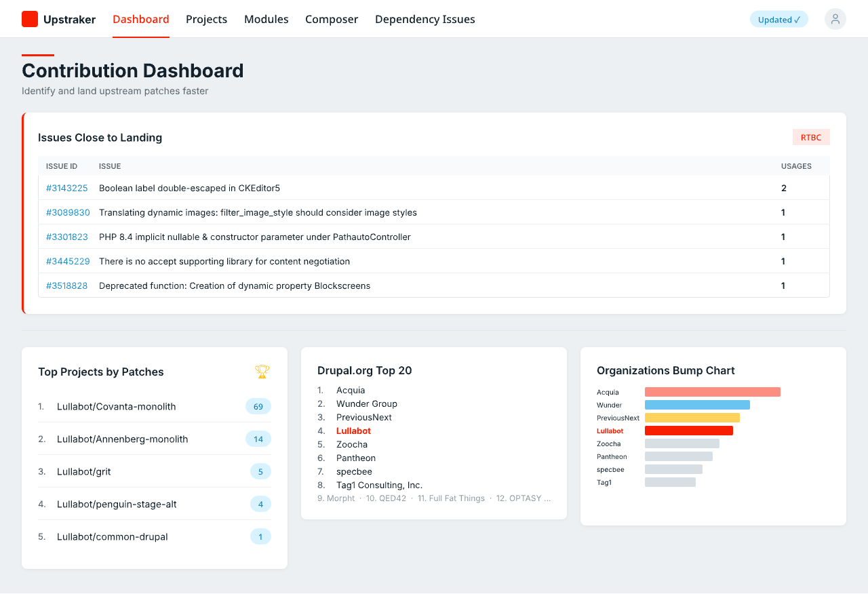Viewport: 868px width, 594px height.
Task: View the Dependency Issues tab
Action: (425, 19)
